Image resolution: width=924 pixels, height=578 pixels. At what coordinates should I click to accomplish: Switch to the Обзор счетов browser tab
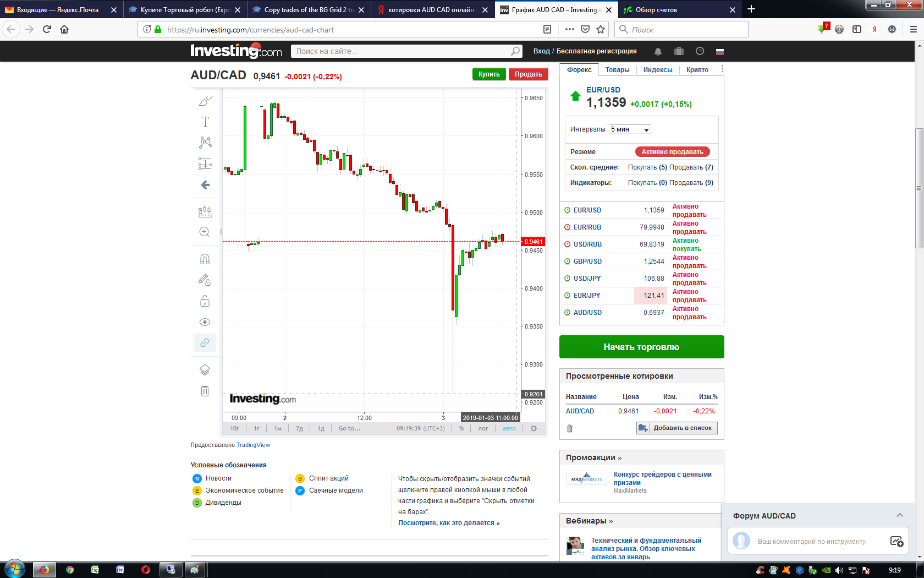(680, 9)
